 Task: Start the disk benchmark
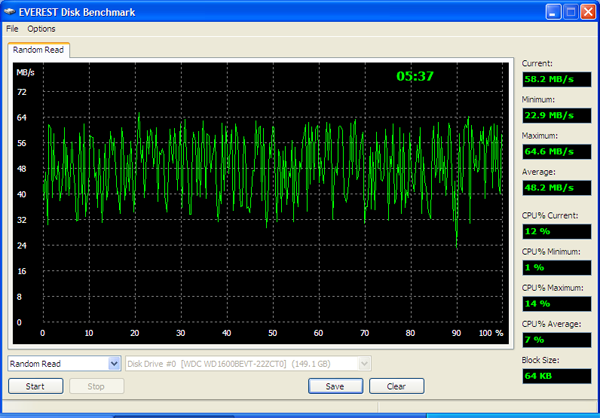35,386
